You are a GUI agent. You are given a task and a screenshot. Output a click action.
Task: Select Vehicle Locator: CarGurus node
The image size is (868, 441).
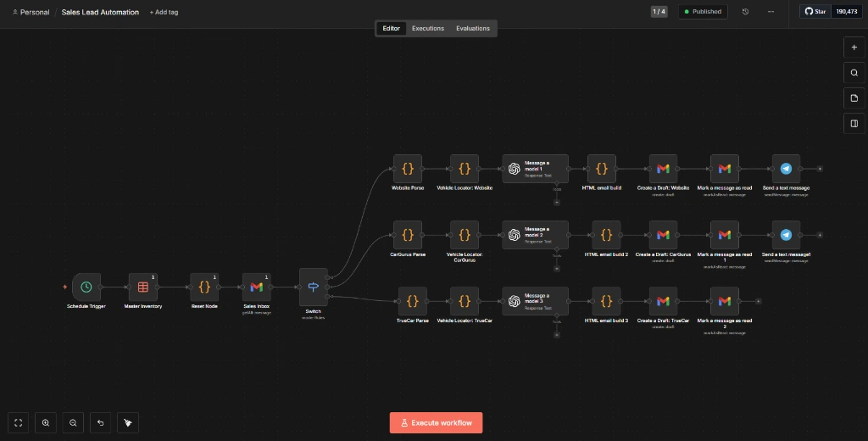click(x=465, y=235)
